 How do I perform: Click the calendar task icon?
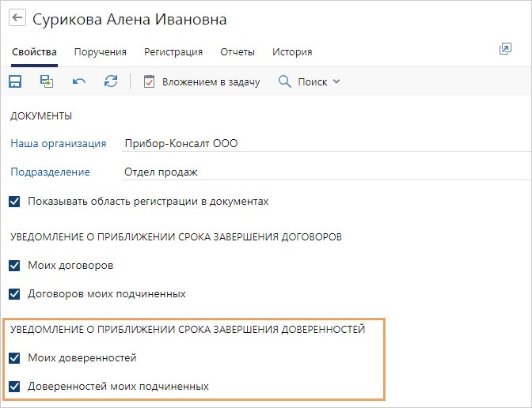pyautogui.click(x=149, y=81)
